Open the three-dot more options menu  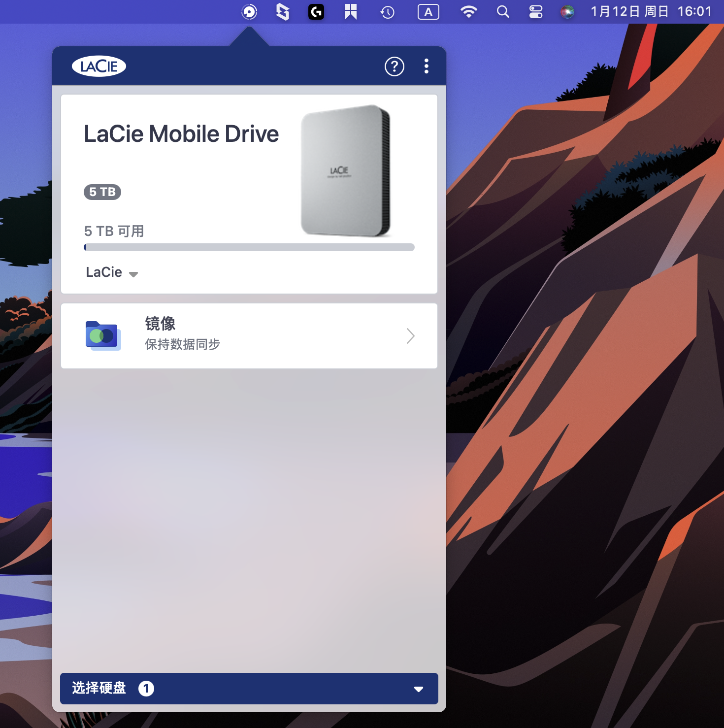[x=427, y=66]
